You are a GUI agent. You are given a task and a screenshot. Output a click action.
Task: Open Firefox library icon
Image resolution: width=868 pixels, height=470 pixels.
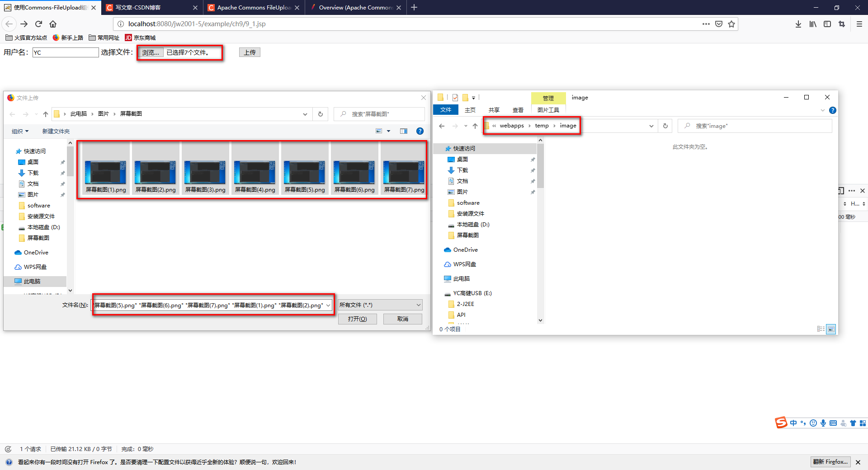tap(812, 24)
